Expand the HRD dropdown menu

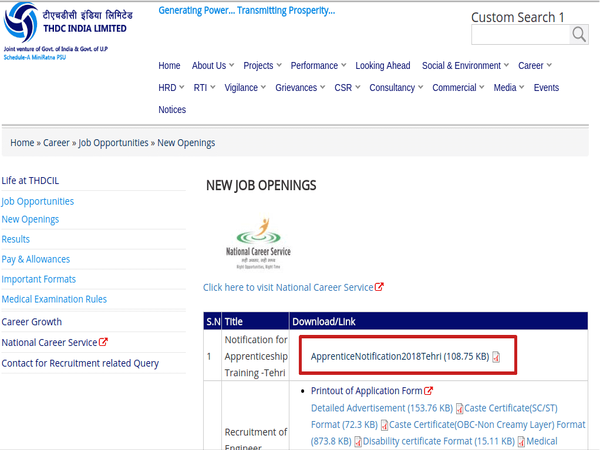tap(171, 88)
